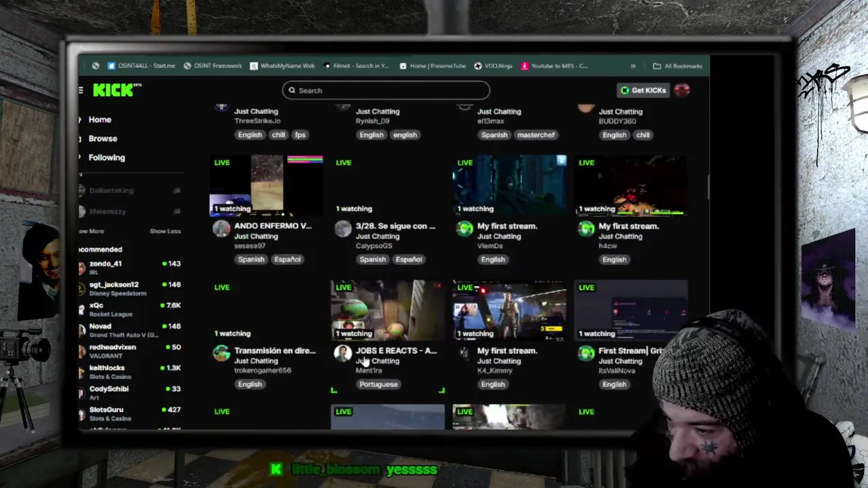Viewport: 868px width, 488px height.
Task: Collapse the following list with Show Less
Action: [165, 231]
